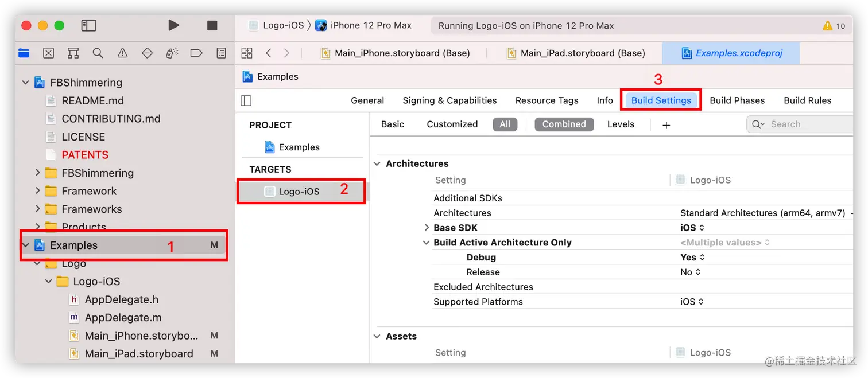Open CONTRIBUTING.md in navigator
This screenshot has height=378, width=868.
coord(111,119)
